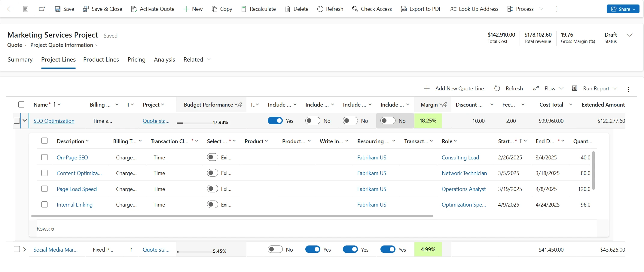644x272 pixels.
Task: Switch to the Product Lines tab
Action: point(101,59)
